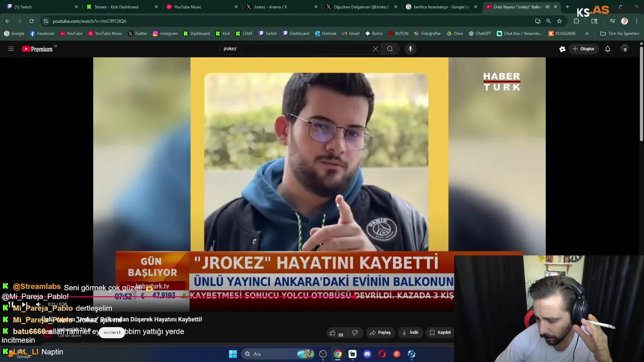Click the youtube.com address bar URL

[x=90, y=21]
